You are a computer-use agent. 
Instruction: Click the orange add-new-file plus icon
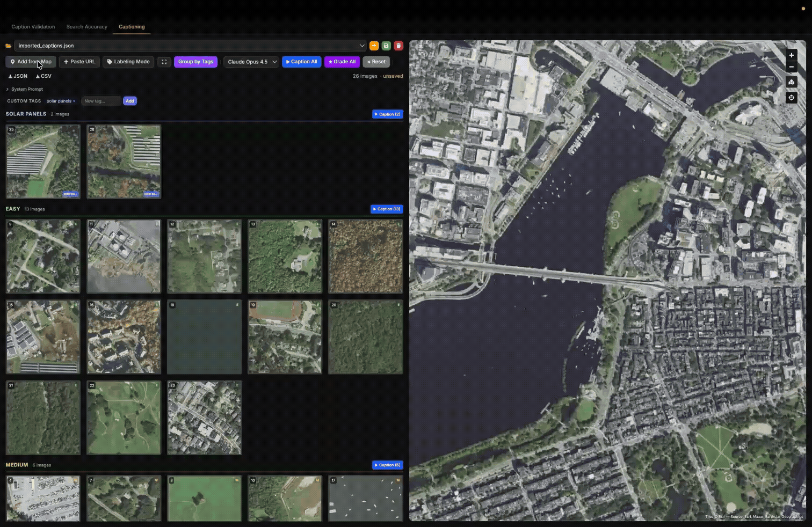point(374,46)
